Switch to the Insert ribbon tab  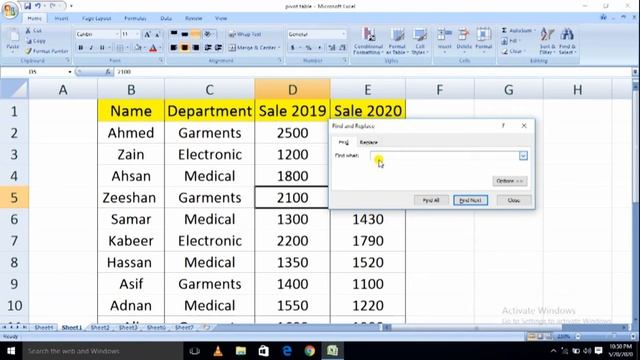click(x=61, y=18)
